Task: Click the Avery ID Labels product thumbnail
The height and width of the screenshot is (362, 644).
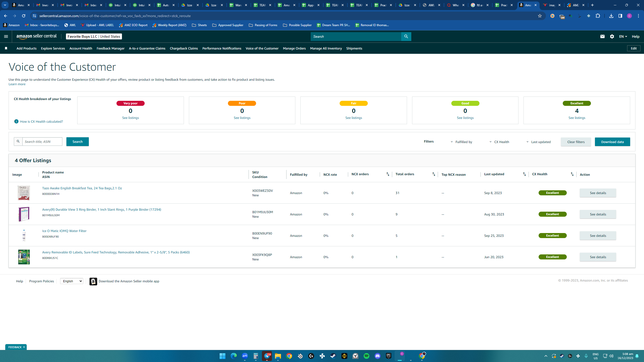Action: click(24, 257)
